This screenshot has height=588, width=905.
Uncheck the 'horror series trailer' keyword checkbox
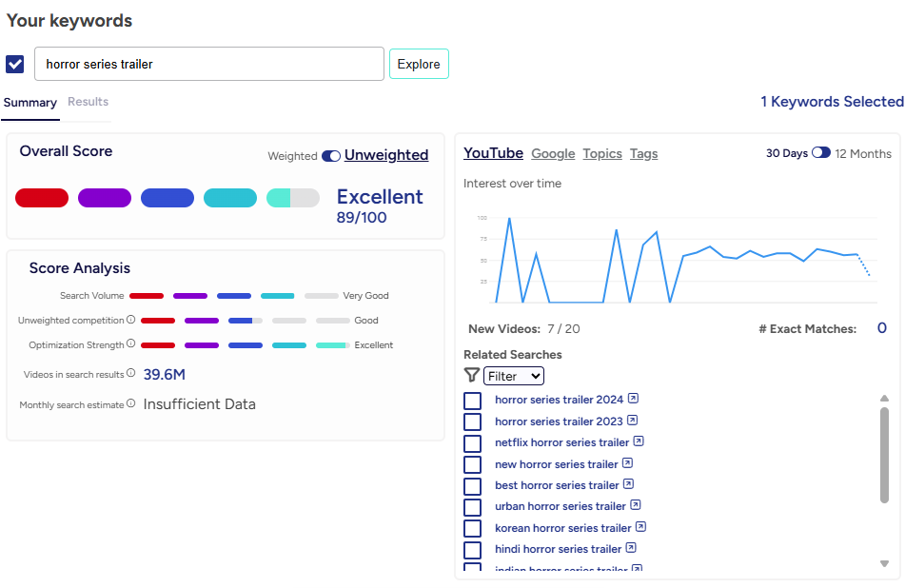(15, 64)
